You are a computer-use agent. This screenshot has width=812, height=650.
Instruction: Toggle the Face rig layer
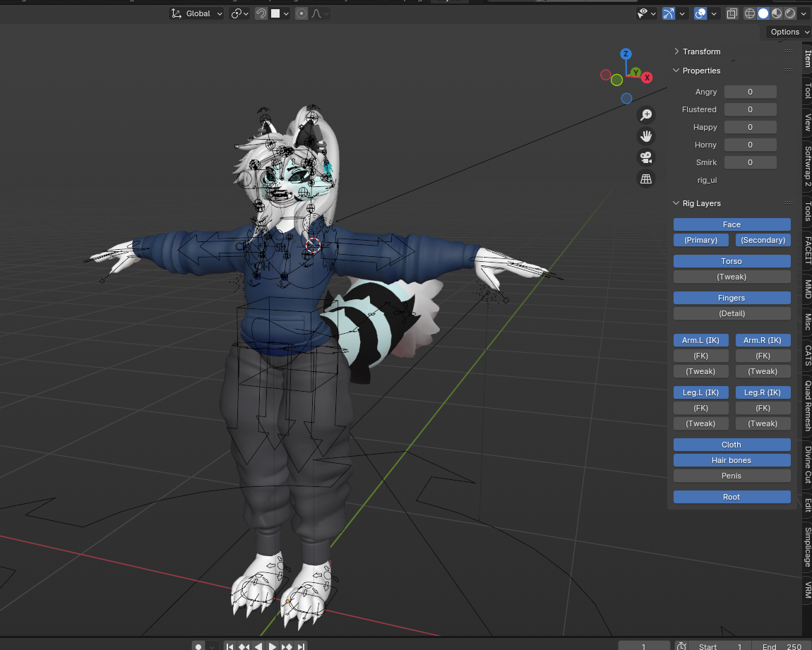point(732,224)
